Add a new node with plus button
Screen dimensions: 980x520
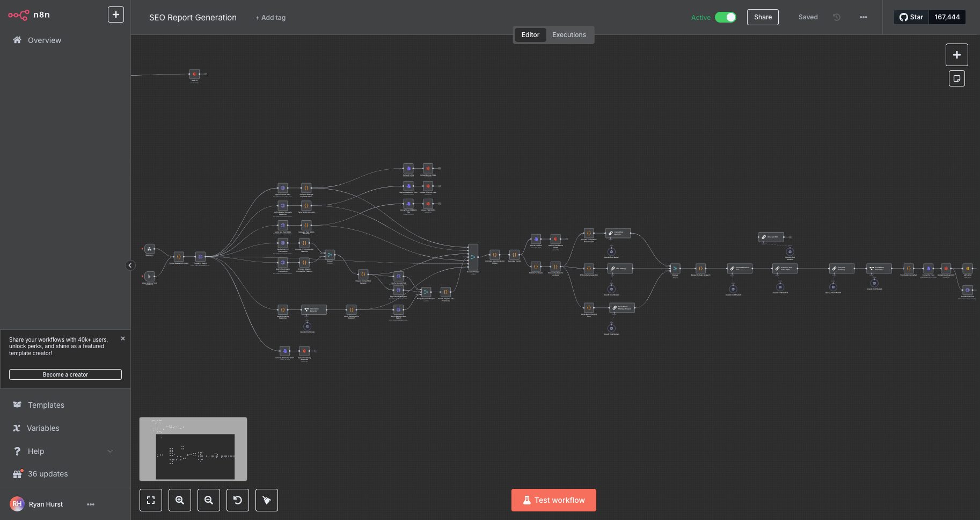956,55
